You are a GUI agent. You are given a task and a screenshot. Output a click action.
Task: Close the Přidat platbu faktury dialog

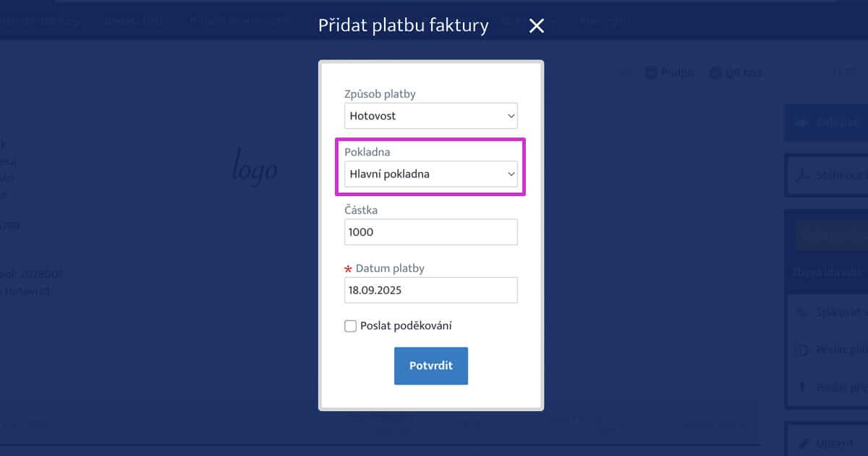536,26
